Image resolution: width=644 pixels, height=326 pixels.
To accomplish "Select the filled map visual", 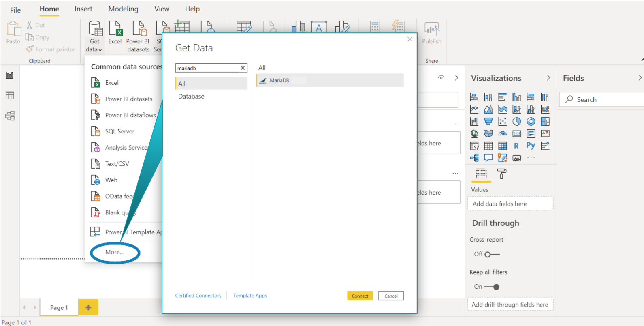I will [488, 134].
